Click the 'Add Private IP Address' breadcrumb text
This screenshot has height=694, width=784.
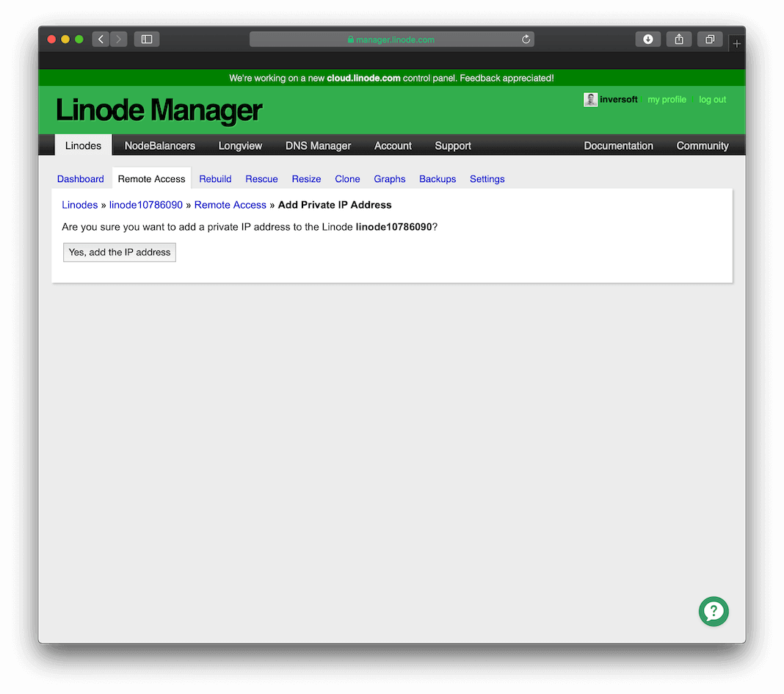[x=335, y=205]
